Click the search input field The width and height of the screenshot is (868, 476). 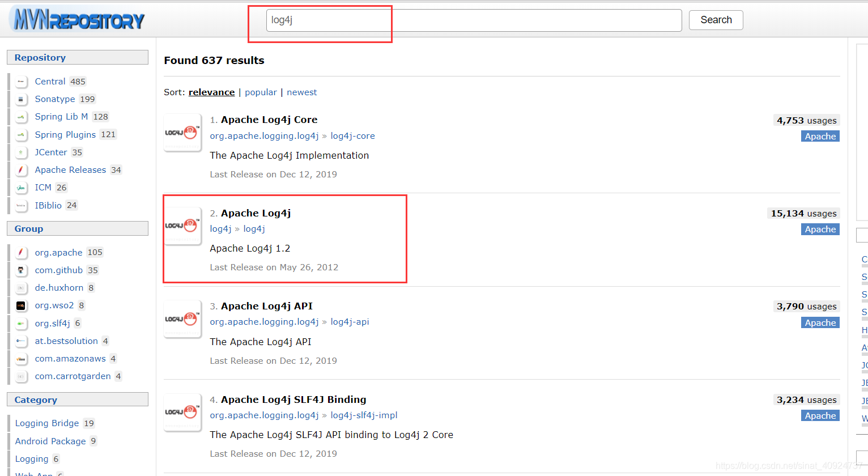(474, 20)
